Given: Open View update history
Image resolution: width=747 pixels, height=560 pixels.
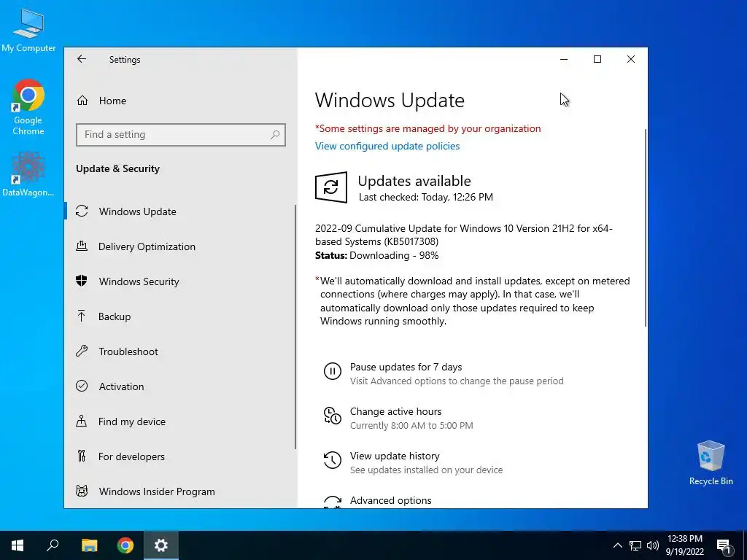Looking at the screenshot, I should point(395,456).
